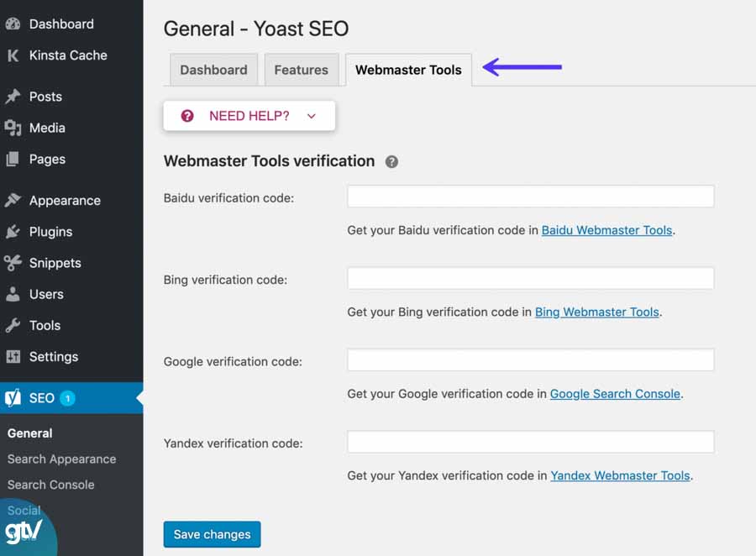Select the Posts pushpin icon

click(x=15, y=97)
